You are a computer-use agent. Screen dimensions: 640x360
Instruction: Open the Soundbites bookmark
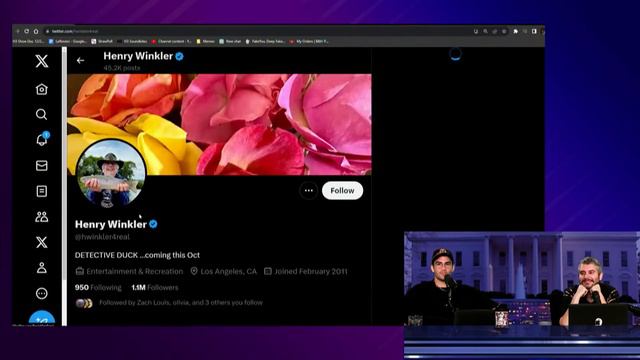(x=132, y=41)
